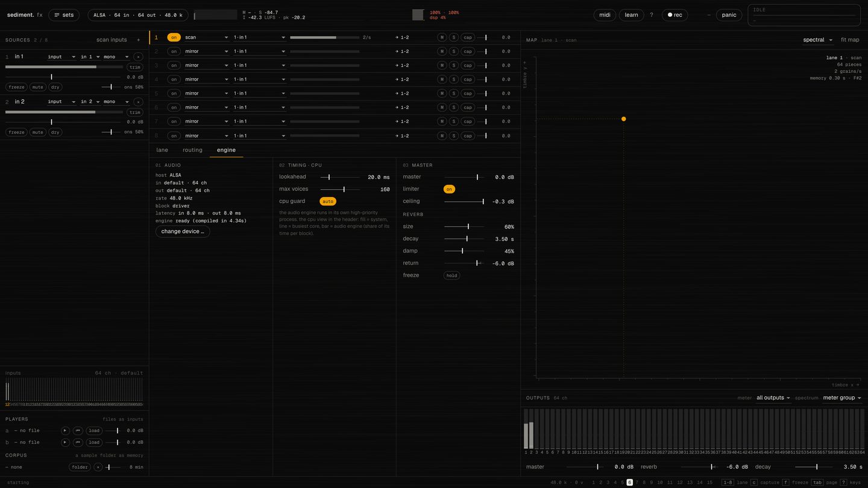Click the CPU meter square in header
This screenshot has width=868, height=488.
click(x=418, y=15)
